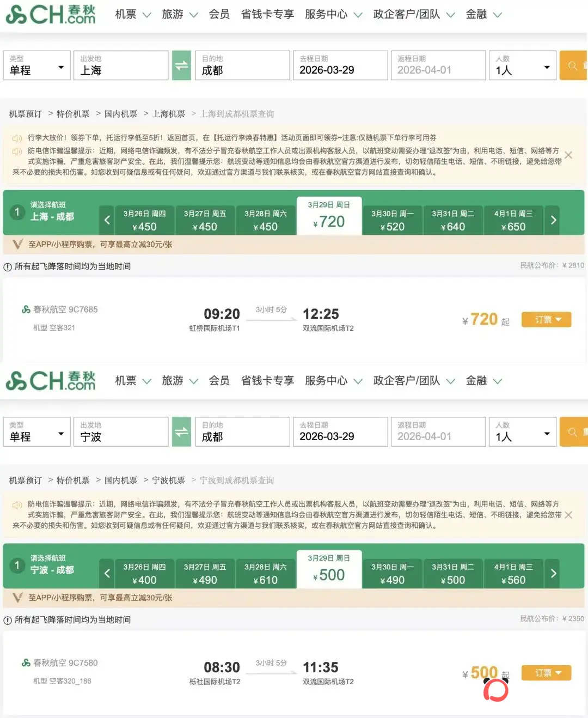Screen dimensions: 588x718
Task: Click the Spring Airlines plane icon for flight 9C7685
Action: pyautogui.click(x=26, y=309)
